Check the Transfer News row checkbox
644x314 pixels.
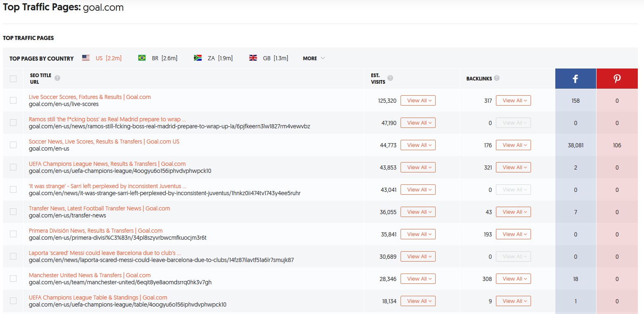(x=13, y=212)
